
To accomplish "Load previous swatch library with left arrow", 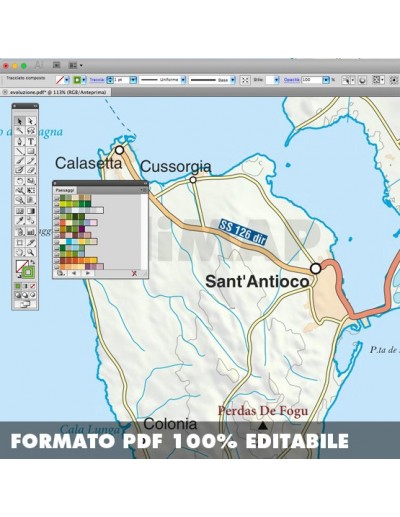I will click(74, 273).
